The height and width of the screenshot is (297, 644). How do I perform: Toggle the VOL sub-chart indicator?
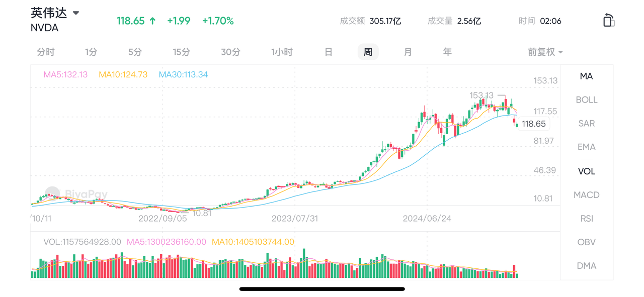[586, 171]
